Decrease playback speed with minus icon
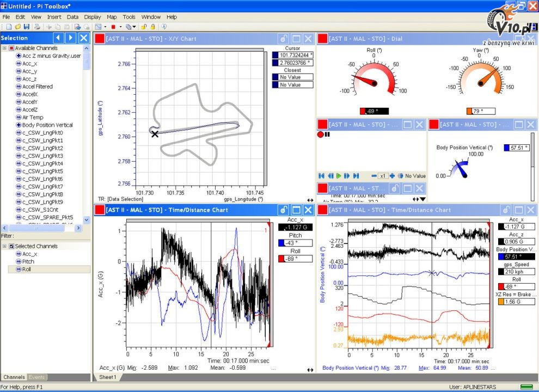Image resolution: width=539 pixels, height=392 pixels. [374, 176]
